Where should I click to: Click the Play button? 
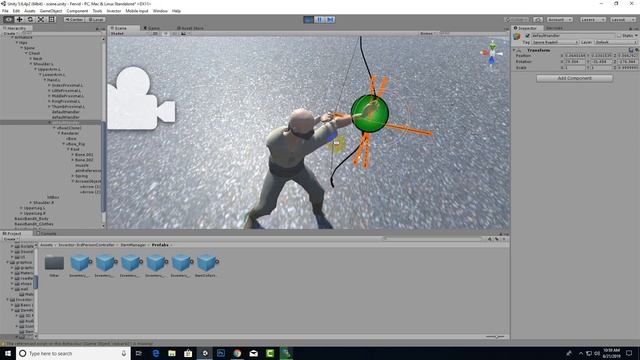coord(309,19)
